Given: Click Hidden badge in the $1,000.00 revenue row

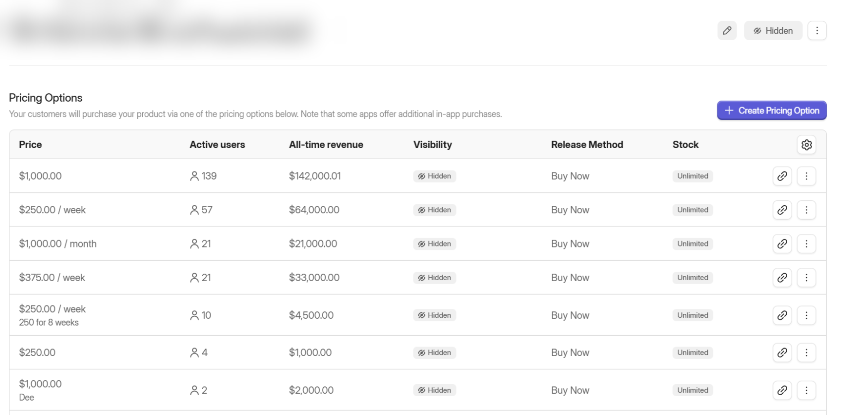Looking at the screenshot, I should (434, 353).
